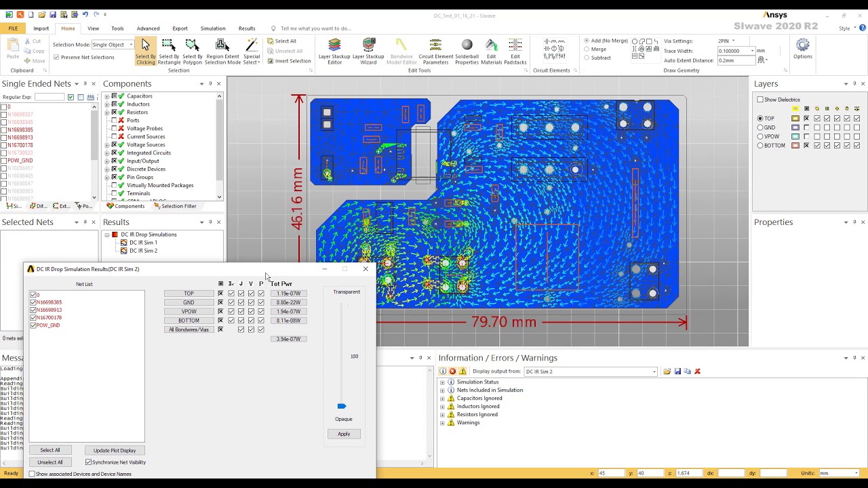Open the Via Settings 2PIN dropdown
This screenshot has height=488, width=868.
coord(733,41)
